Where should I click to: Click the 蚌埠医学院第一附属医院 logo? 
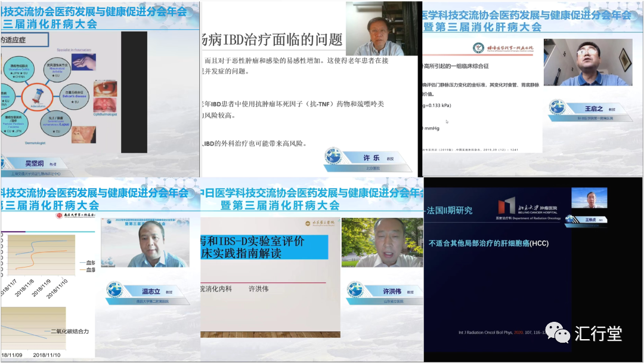tap(503, 48)
